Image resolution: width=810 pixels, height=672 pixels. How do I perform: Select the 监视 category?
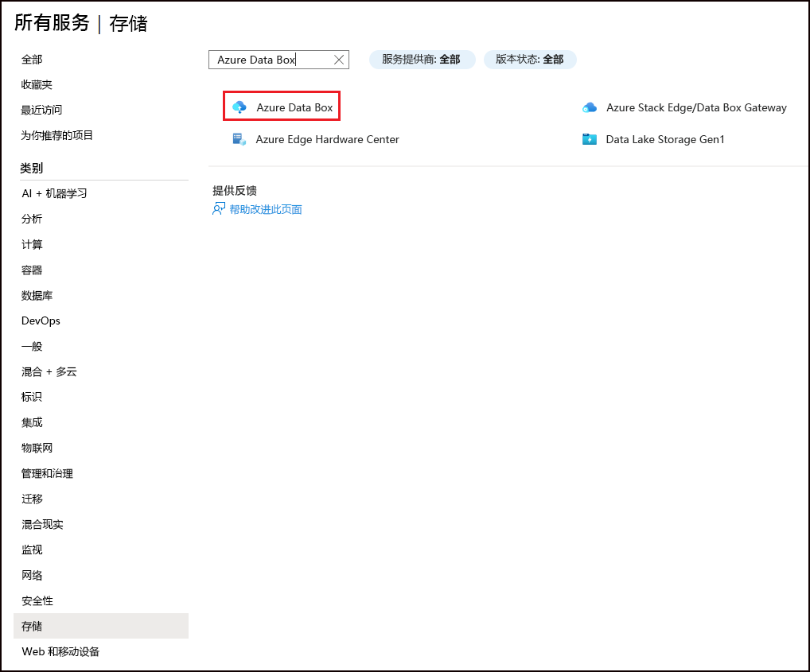coord(32,550)
